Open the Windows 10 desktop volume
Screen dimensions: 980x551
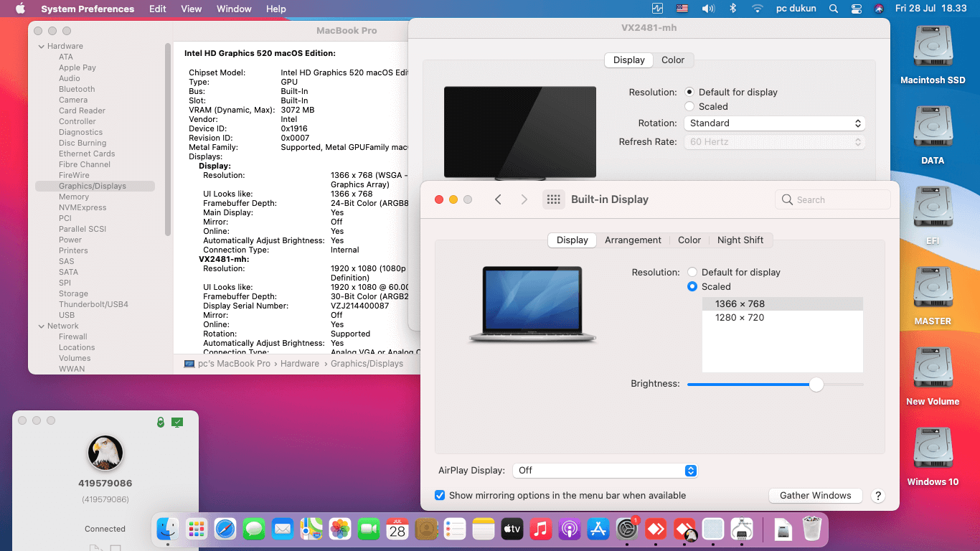click(x=933, y=457)
